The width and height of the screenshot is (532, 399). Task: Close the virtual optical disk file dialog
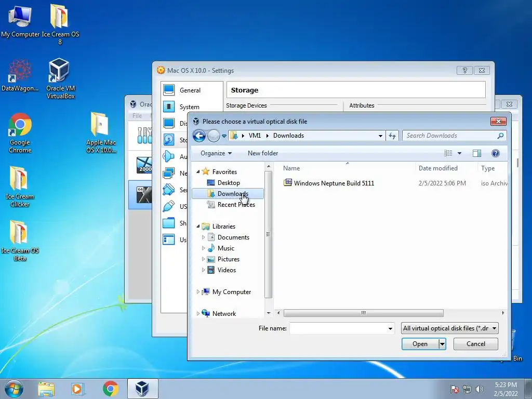coord(498,122)
